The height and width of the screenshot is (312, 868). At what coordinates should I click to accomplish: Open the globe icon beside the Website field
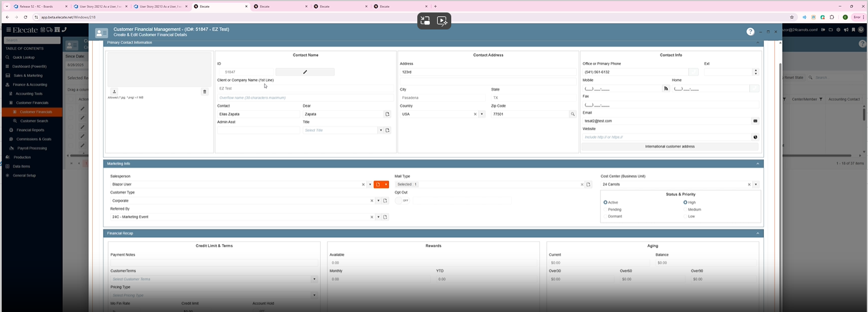[x=755, y=137]
